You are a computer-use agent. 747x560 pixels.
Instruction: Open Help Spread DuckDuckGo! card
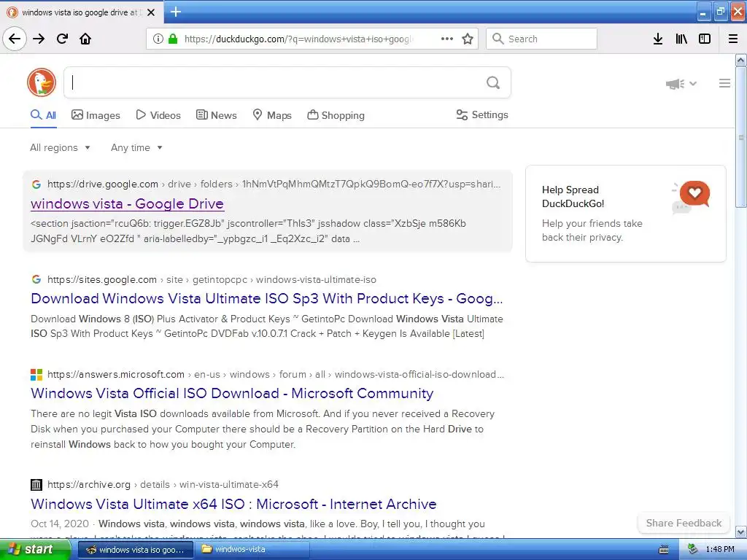(625, 214)
